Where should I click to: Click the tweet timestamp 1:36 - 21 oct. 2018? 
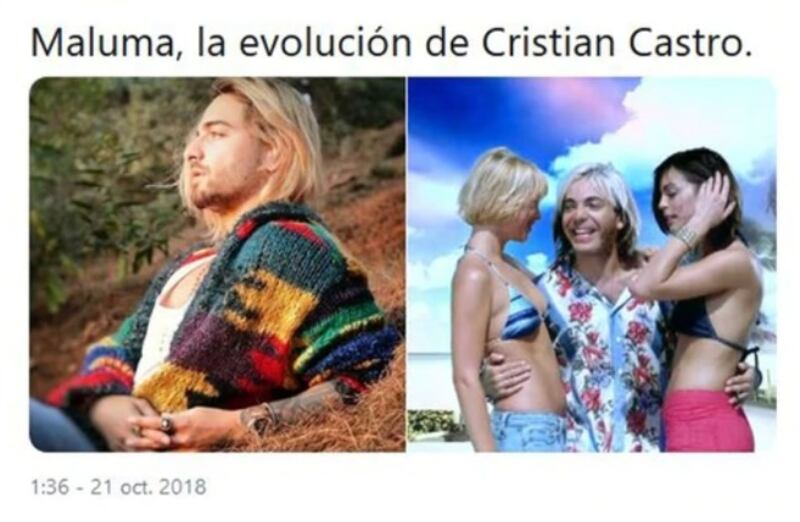point(119,487)
